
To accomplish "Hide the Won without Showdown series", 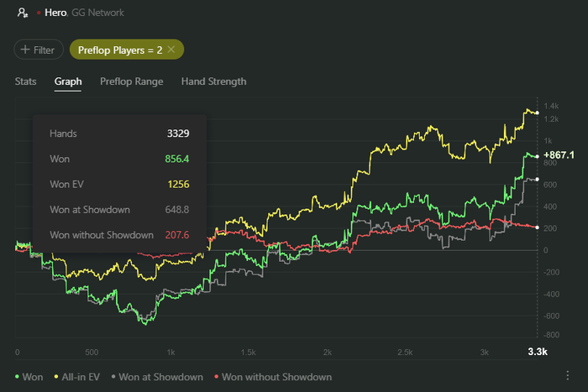I will tap(273, 377).
